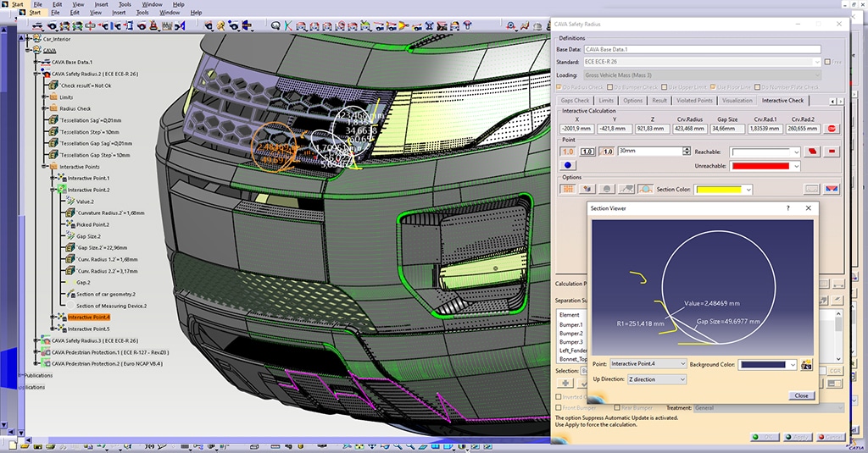
Task: Click the red stop button beside Crv.Rad.2
Action: (x=832, y=129)
